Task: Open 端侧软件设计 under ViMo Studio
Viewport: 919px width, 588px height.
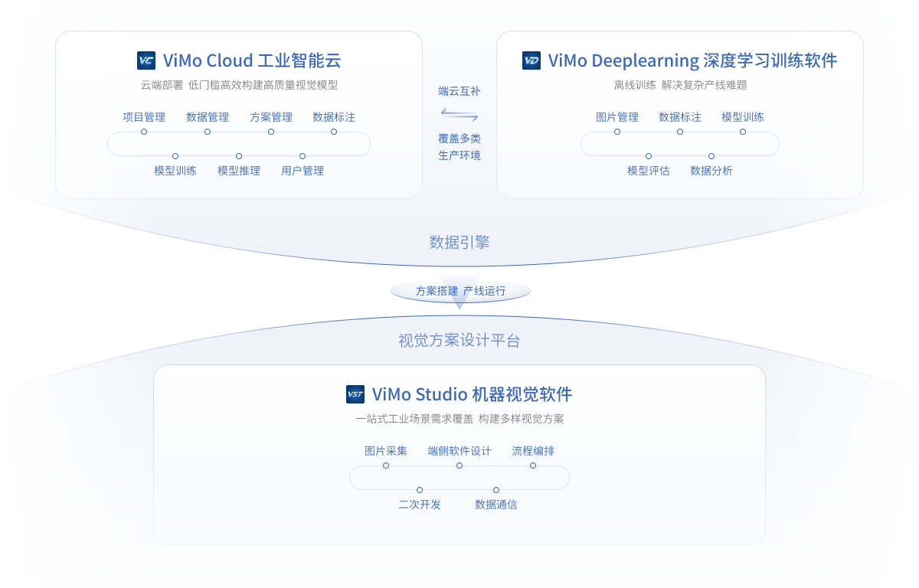Action: coord(459,451)
